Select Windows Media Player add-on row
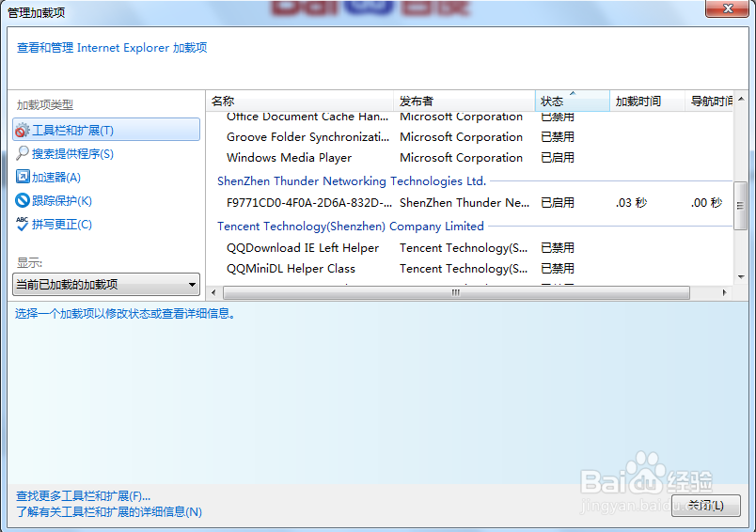Screen dimensions: 756x532 (469, 158)
